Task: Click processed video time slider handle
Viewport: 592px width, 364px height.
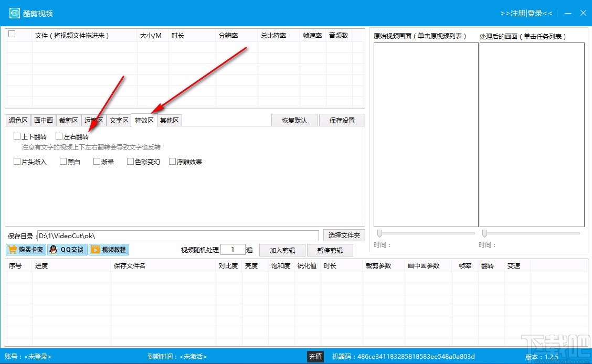Action: 484,233
